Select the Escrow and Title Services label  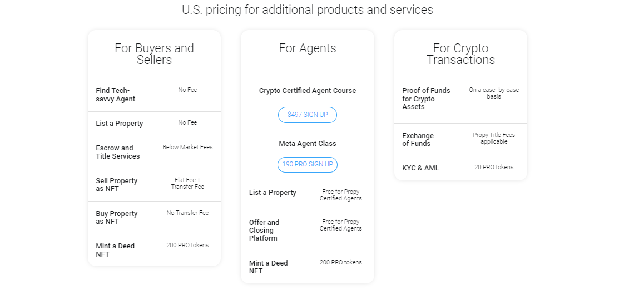[118, 152]
